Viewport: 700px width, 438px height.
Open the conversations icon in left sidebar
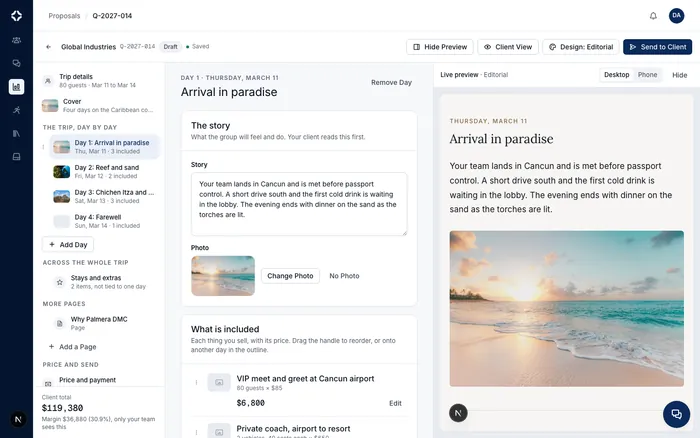pyautogui.click(x=17, y=63)
